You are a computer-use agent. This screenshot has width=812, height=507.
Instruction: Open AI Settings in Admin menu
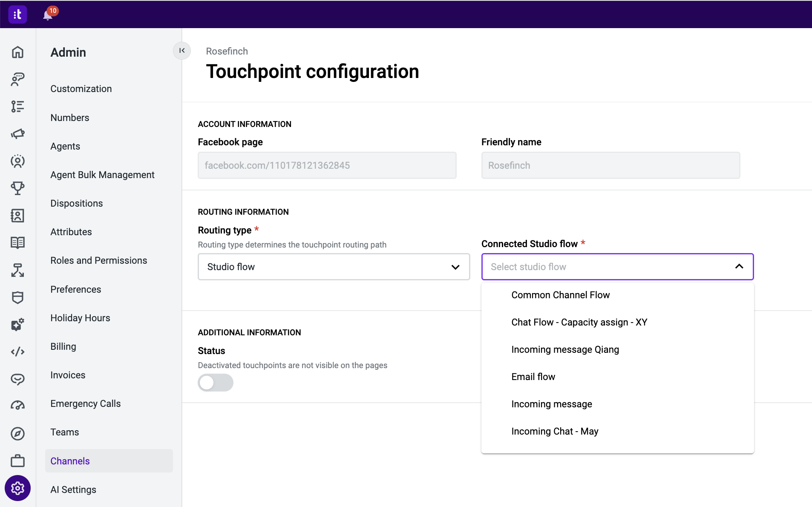[73, 490]
